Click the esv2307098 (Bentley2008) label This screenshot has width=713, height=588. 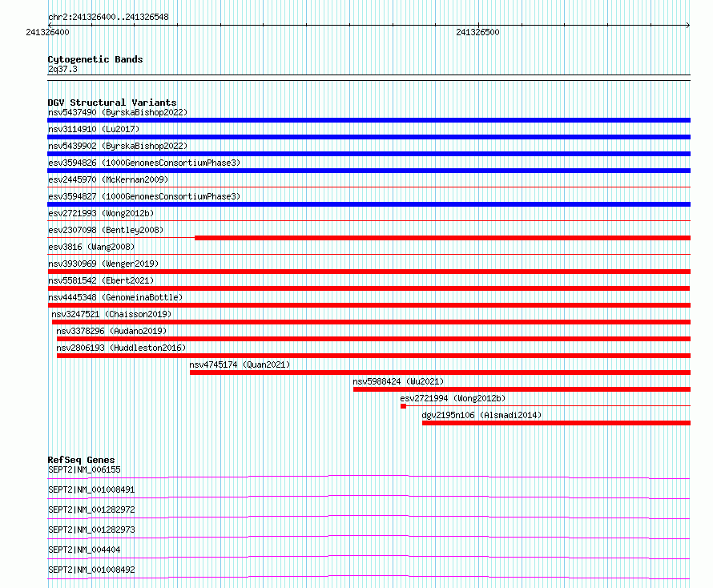pos(106,230)
